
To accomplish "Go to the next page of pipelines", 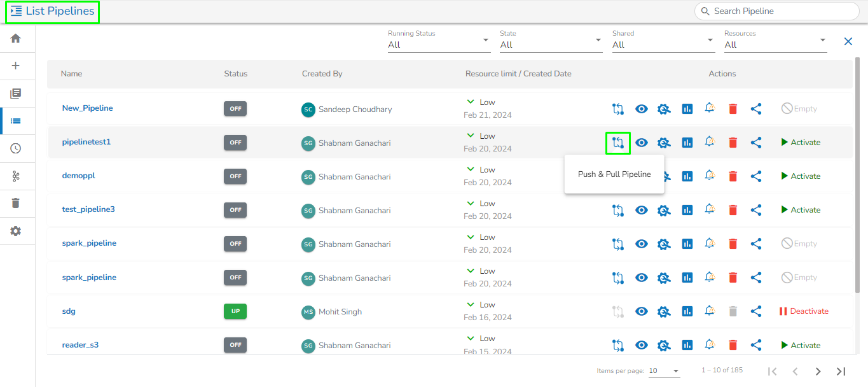I will tap(818, 371).
